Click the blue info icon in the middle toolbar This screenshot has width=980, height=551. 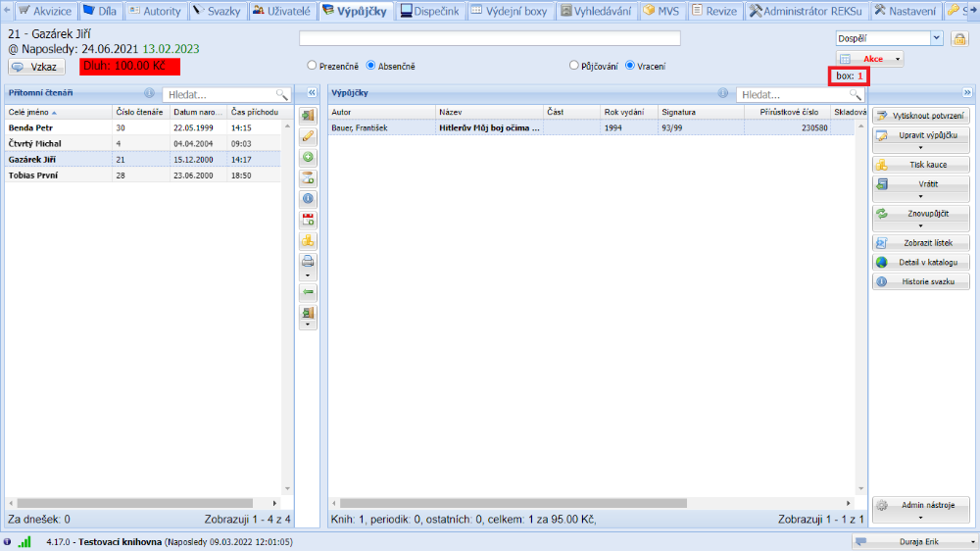pos(308,198)
